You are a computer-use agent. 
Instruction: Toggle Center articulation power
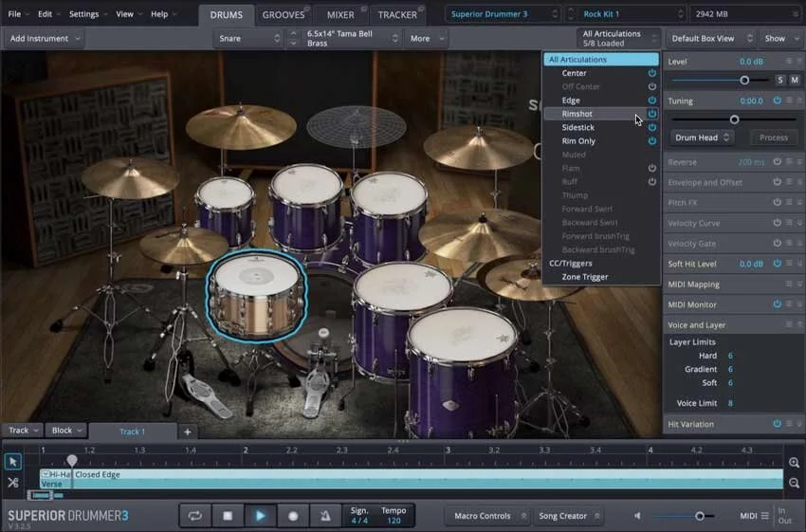coord(651,73)
